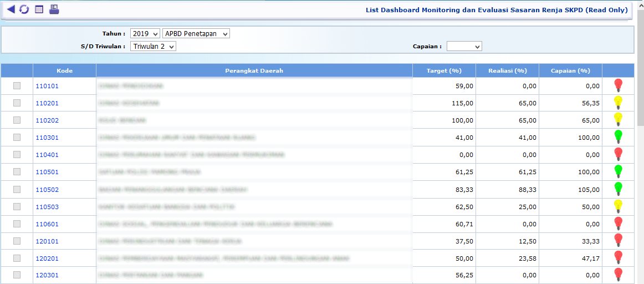The width and height of the screenshot is (644, 284).
Task: Select the checkbox for row 110502
Action: click(17, 189)
